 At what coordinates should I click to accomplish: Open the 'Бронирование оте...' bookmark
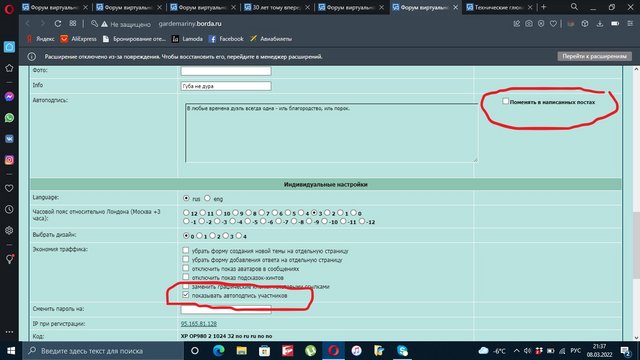point(134,39)
